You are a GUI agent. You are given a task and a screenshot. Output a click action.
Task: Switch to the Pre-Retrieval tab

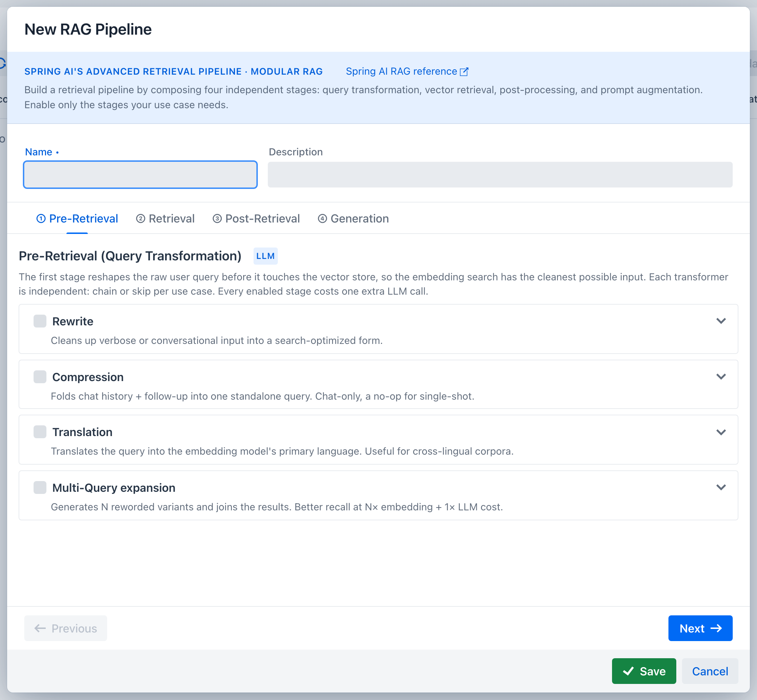(77, 219)
